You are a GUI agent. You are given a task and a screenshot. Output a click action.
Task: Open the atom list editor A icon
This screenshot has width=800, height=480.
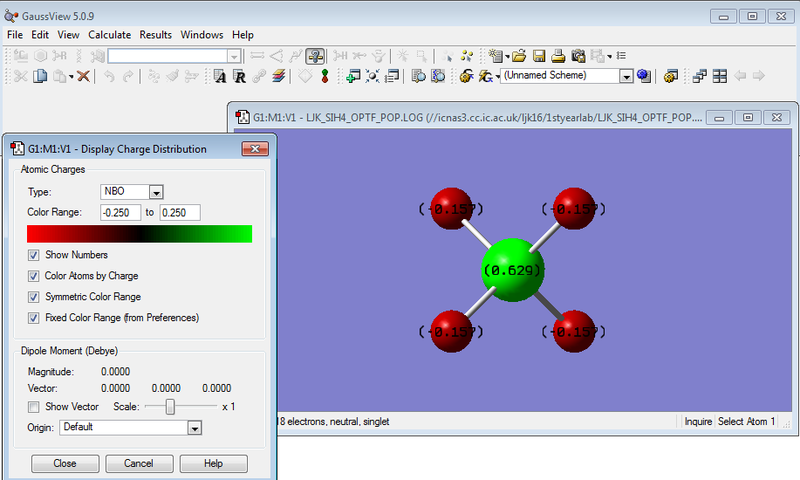click(x=220, y=77)
